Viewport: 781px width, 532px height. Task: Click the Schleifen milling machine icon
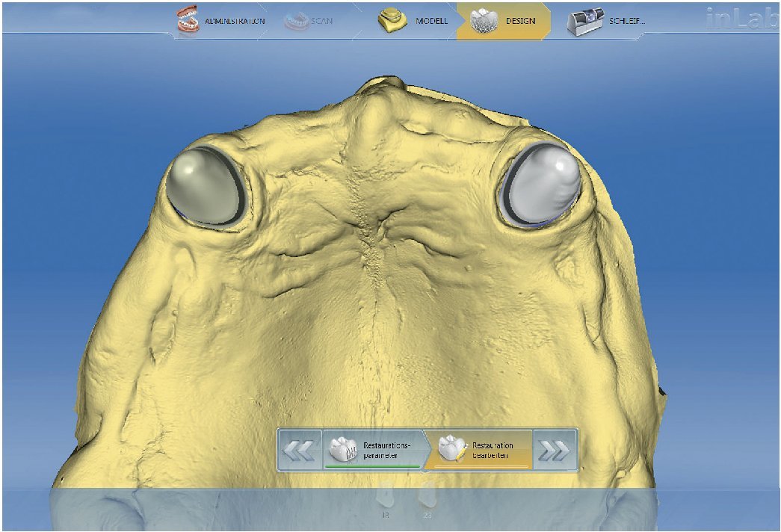(585, 21)
